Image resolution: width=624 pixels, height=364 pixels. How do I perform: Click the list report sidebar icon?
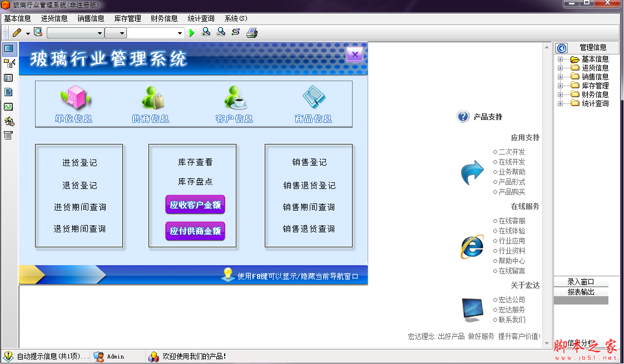8,135
